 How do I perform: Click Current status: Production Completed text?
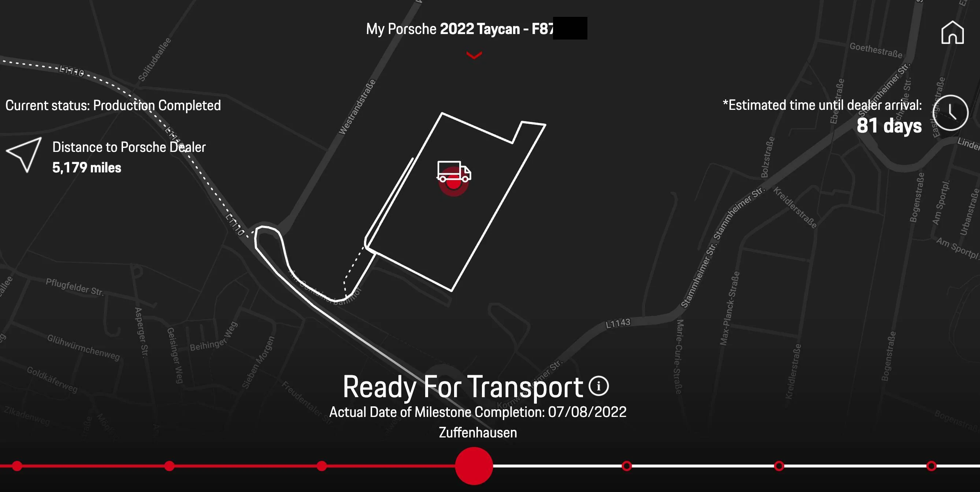[x=113, y=105]
